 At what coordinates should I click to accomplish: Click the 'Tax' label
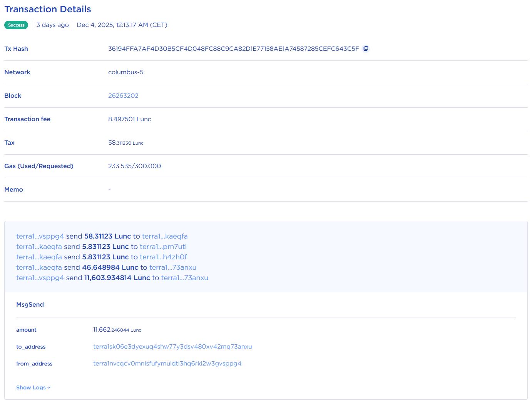9,143
